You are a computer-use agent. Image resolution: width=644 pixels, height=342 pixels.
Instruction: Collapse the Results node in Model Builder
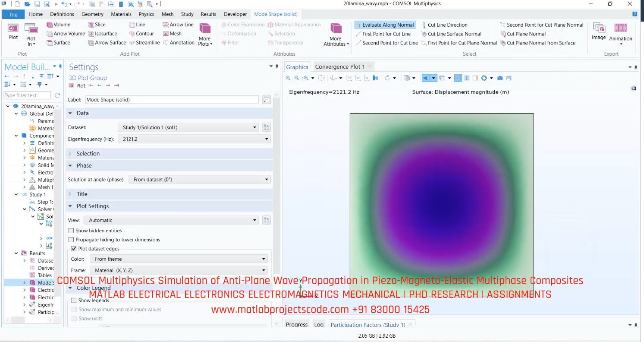(16, 253)
